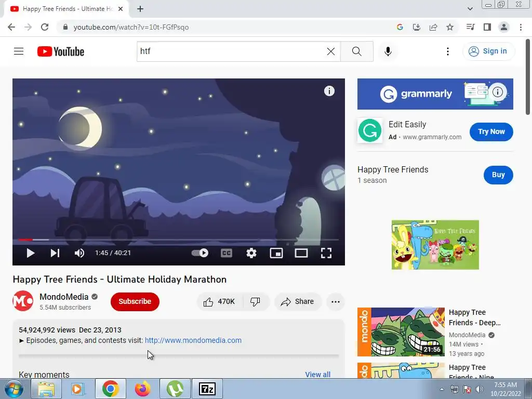Mute the video volume
The width and height of the screenshot is (532, 399).
tap(79, 253)
